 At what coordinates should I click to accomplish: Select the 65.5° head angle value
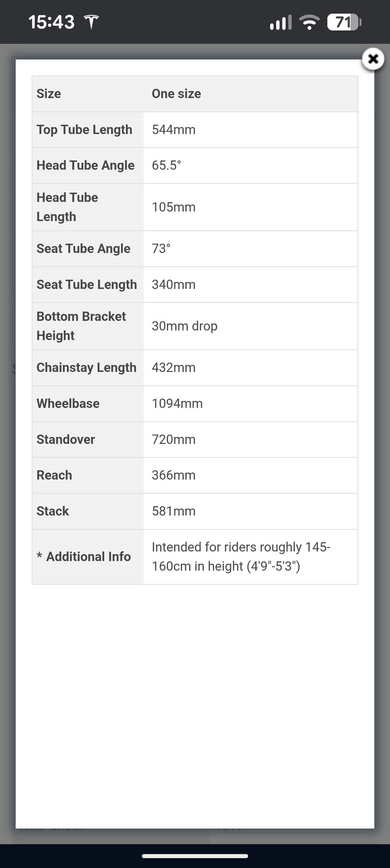click(x=166, y=165)
